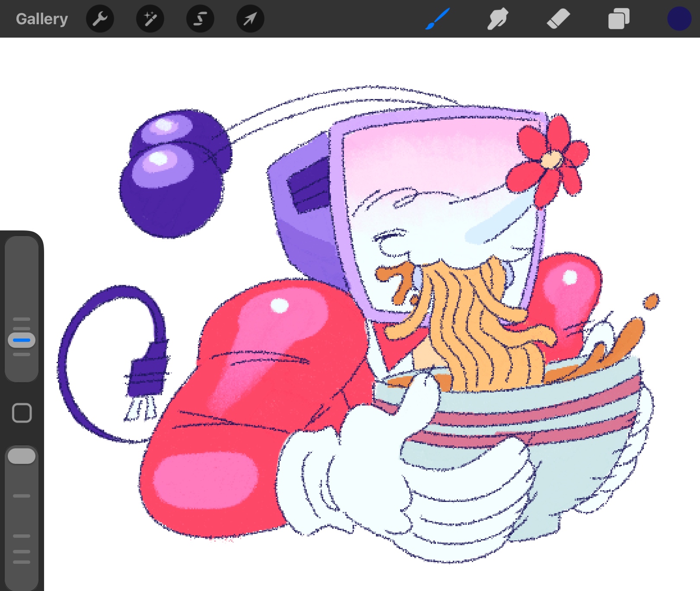Select the Eraser tool
The width and height of the screenshot is (700, 591).
pos(558,19)
